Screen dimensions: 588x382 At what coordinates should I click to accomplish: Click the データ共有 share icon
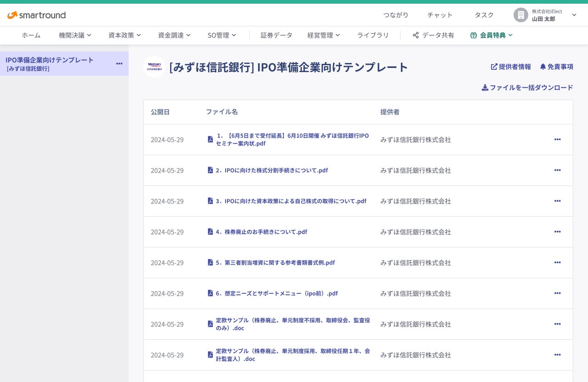pyautogui.click(x=416, y=35)
